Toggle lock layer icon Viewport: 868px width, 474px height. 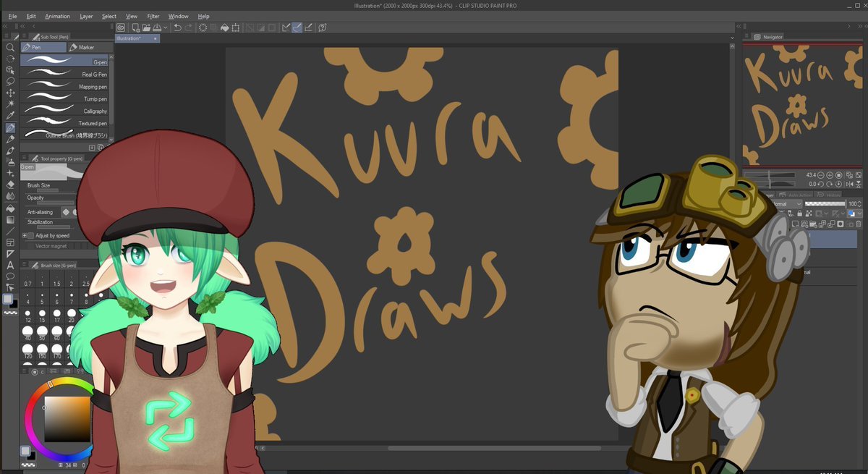pos(799,213)
